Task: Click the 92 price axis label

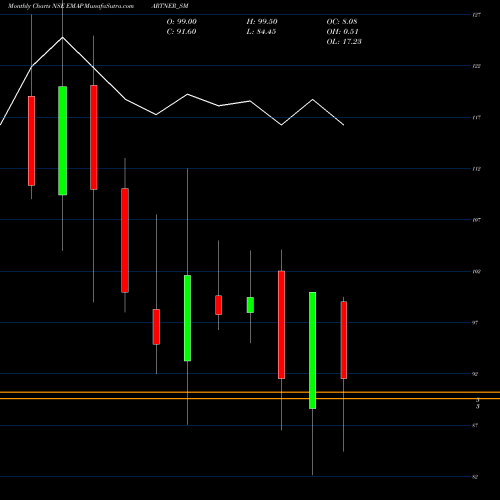Action: [x=475, y=374]
